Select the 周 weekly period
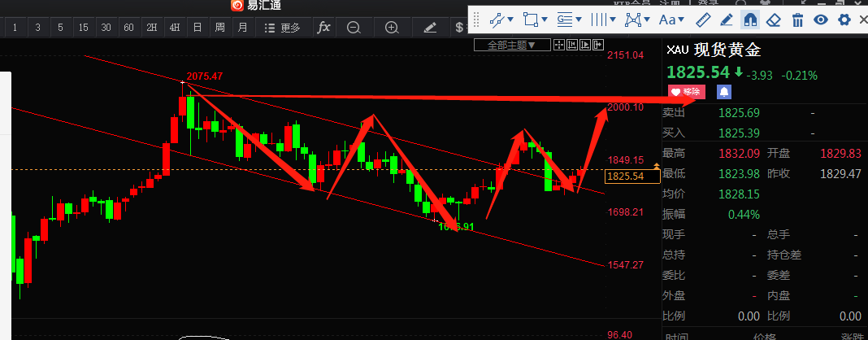This screenshot has height=340, width=868. (x=219, y=27)
